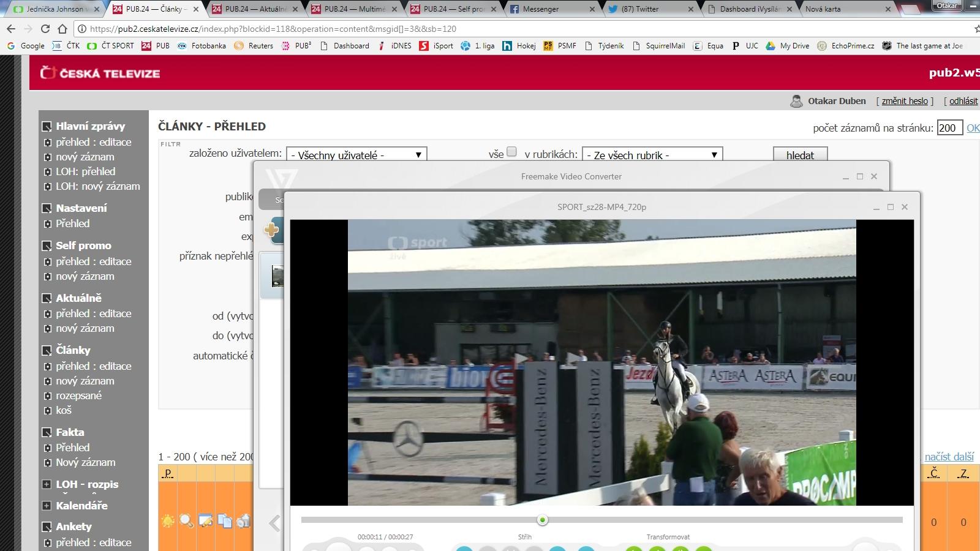The height and width of the screenshot is (551, 980).
Task: Click the left chevron arrow in Freemake window
Action: 274,523
